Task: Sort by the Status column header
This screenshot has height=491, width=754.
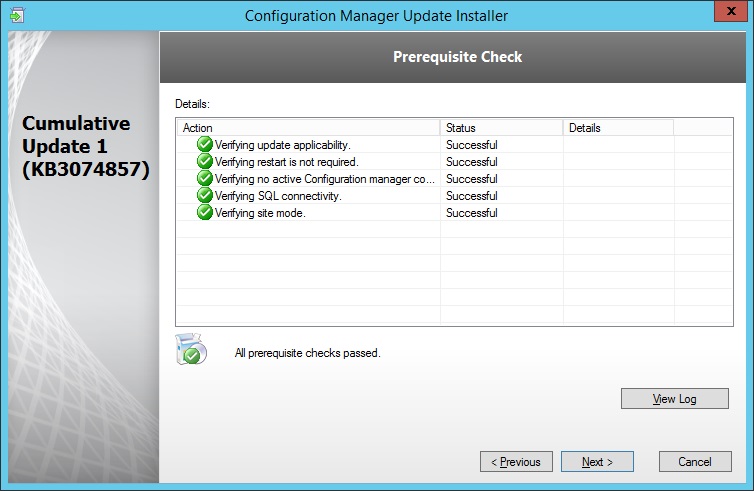Action: 501,128
